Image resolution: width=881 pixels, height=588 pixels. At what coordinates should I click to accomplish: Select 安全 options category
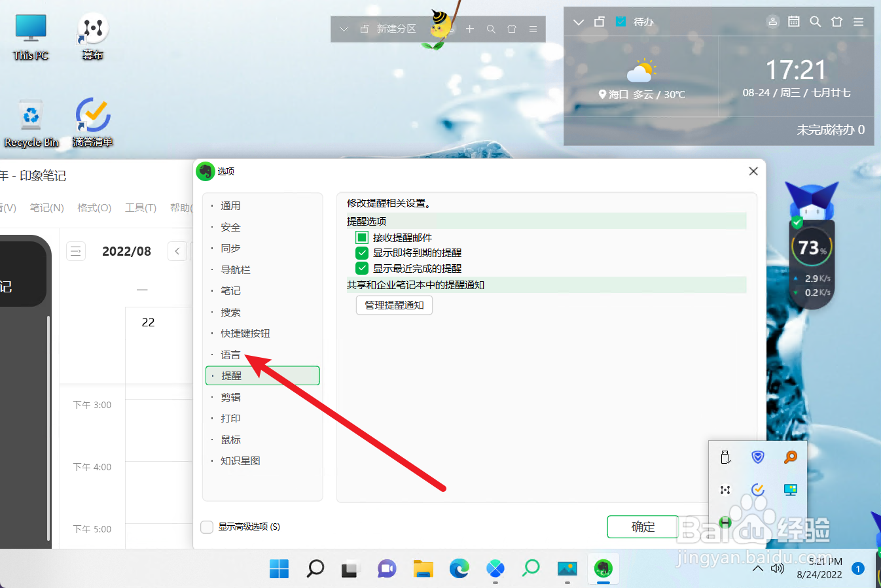coord(262,227)
